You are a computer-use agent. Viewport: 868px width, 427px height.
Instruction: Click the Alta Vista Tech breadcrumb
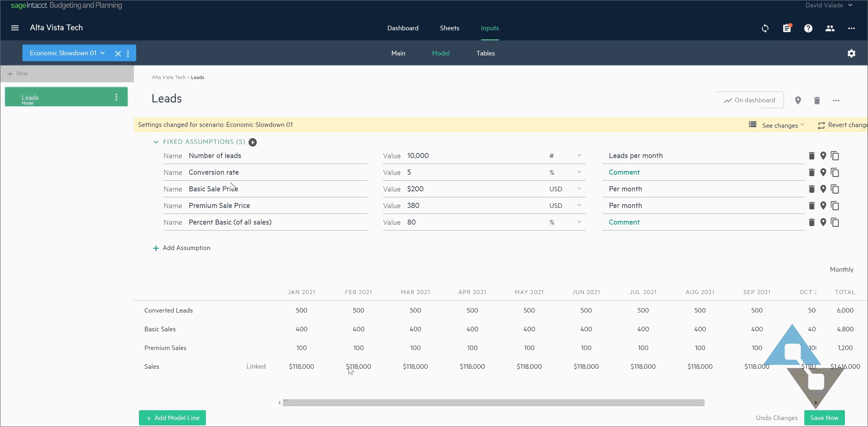(x=169, y=78)
